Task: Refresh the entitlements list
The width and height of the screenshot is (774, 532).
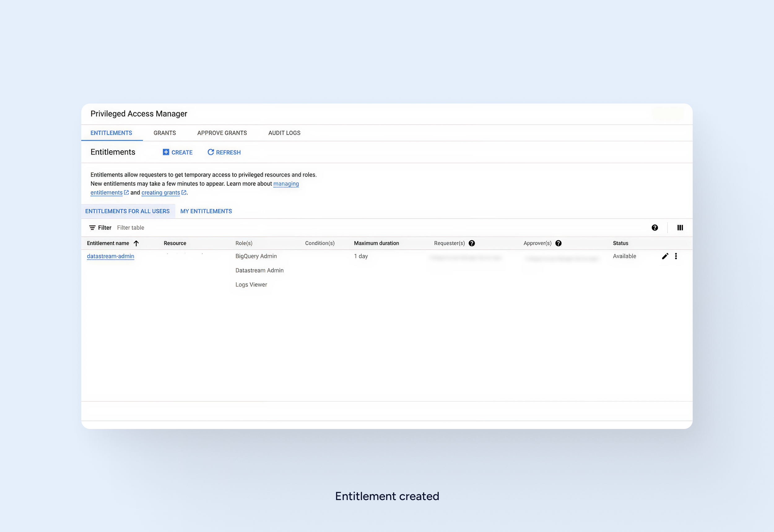Action: coord(224,152)
